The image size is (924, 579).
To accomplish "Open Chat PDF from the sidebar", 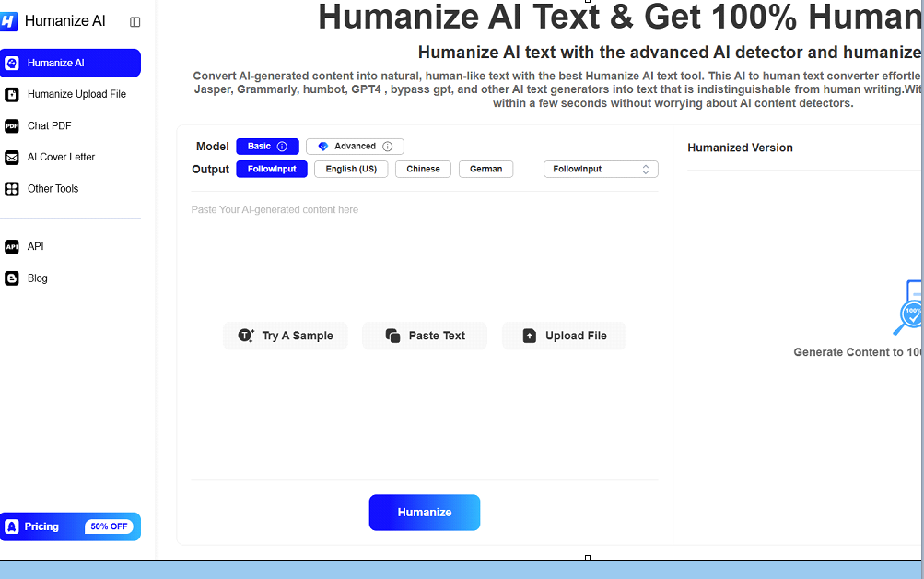I will (49, 125).
